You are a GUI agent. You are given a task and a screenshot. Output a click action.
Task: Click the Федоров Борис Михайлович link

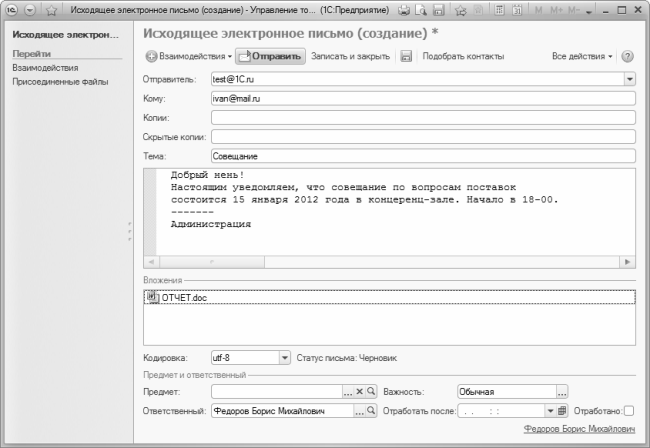click(x=579, y=429)
